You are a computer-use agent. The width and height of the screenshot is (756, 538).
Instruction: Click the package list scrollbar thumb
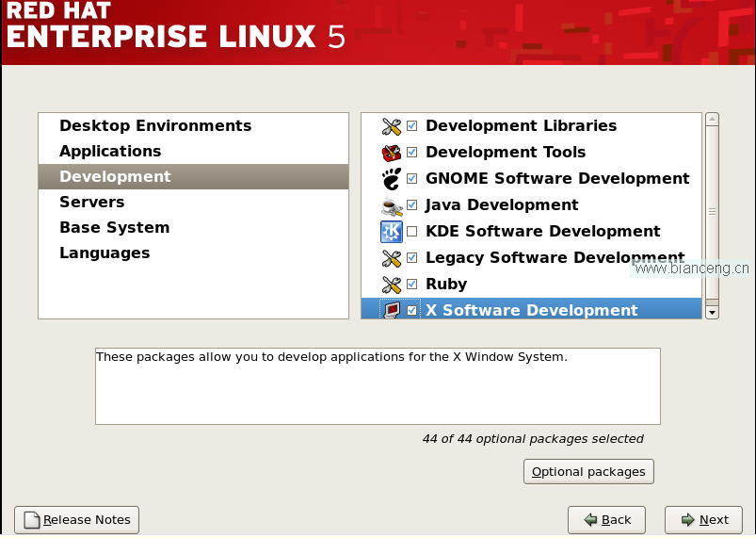[x=712, y=212]
